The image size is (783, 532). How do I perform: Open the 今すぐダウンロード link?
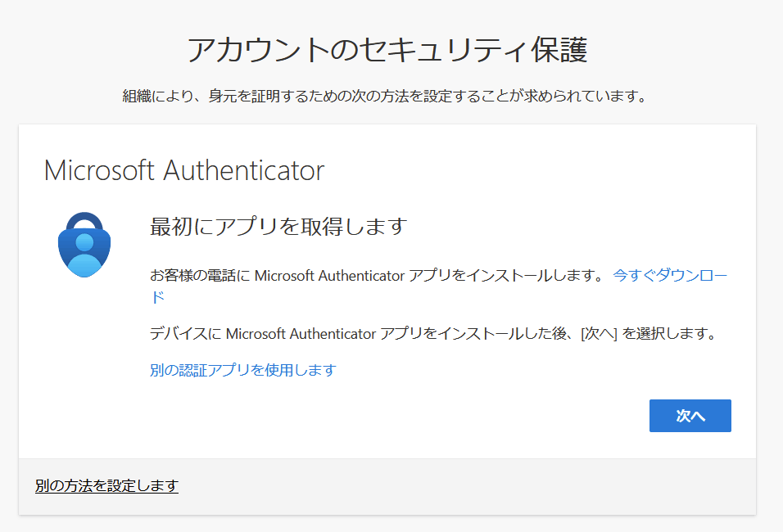(670, 276)
